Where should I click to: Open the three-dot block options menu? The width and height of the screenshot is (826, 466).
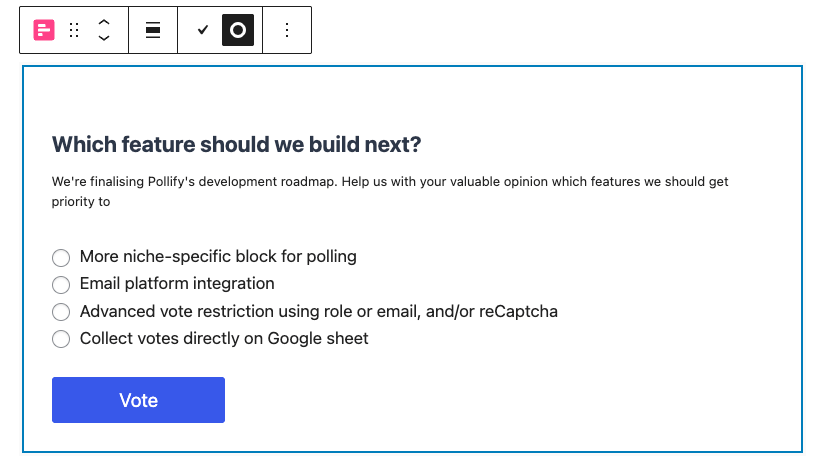tap(287, 30)
